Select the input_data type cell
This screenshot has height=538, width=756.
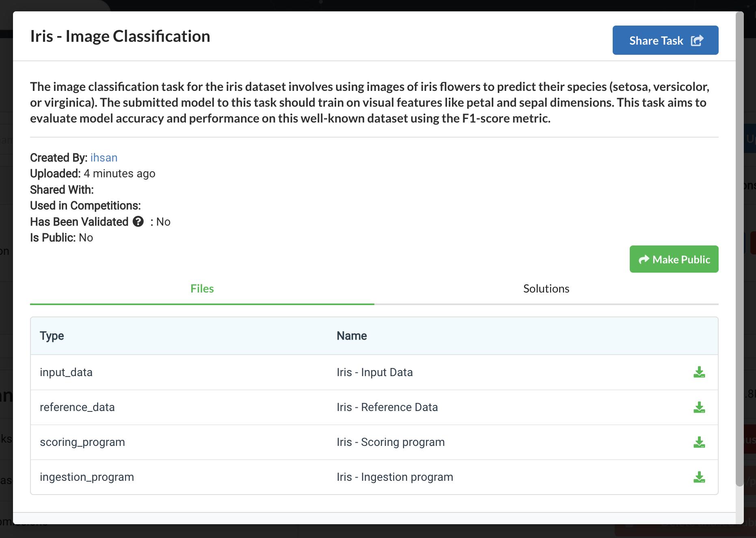click(x=66, y=372)
